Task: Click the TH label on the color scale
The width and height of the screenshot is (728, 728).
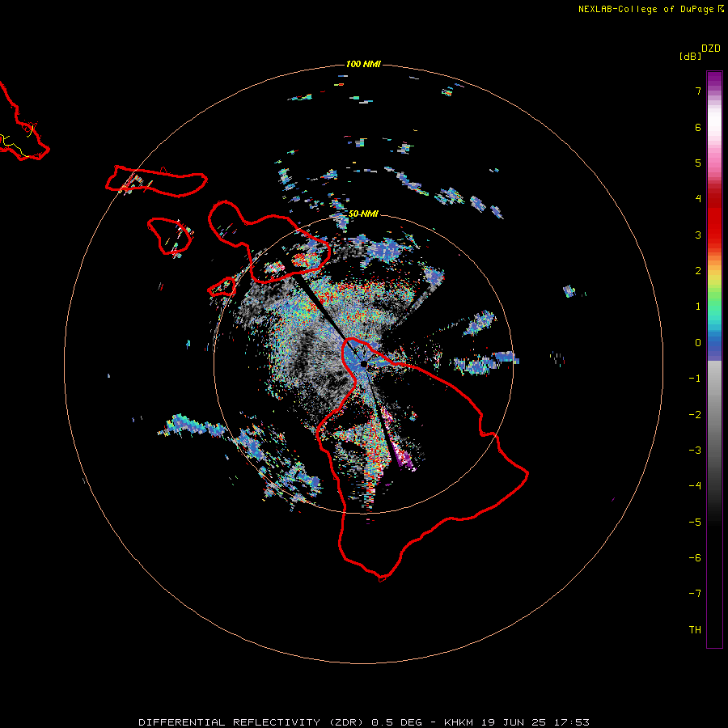Action: click(x=695, y=629)
